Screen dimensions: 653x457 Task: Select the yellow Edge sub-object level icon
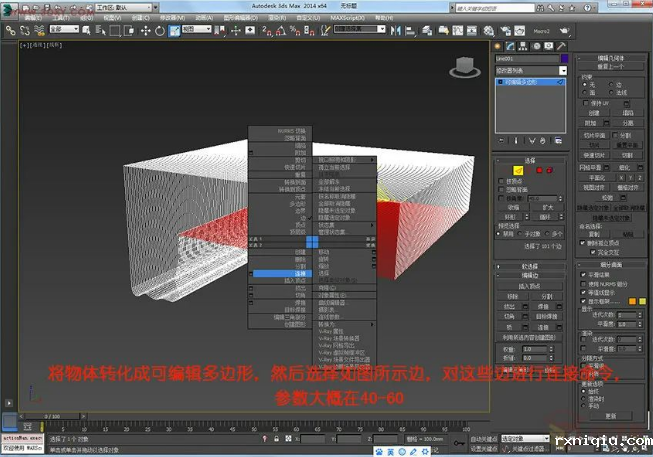click(518, 170)
